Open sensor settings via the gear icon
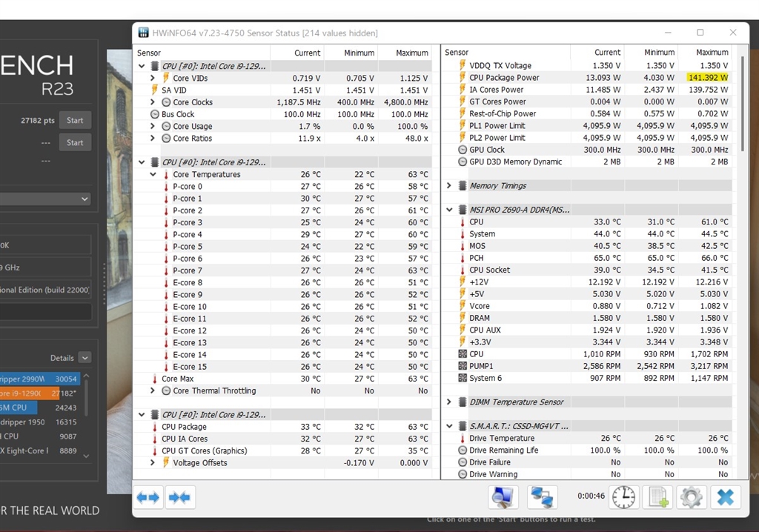The height and width of the screenshot is (532, 759). [691, 497]
